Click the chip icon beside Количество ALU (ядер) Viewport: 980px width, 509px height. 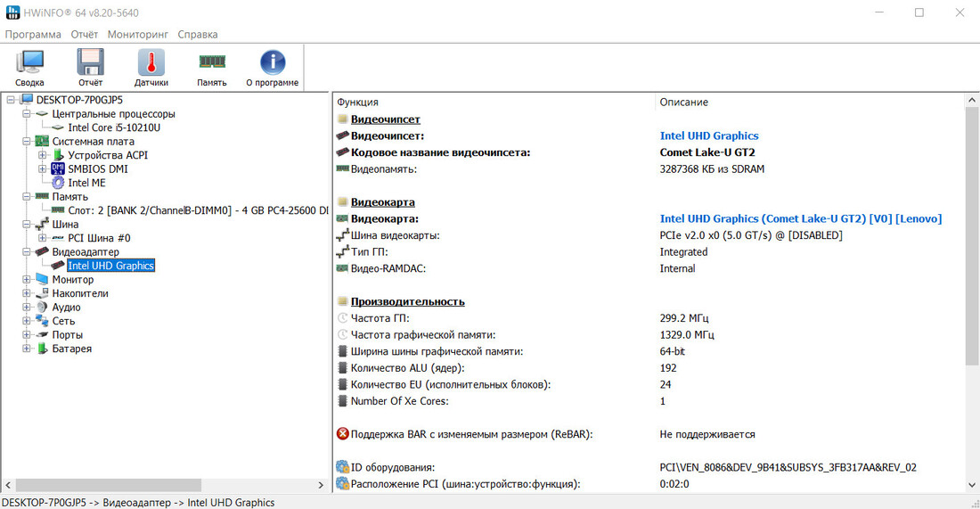pyautogui.click(x=342, y=367)
